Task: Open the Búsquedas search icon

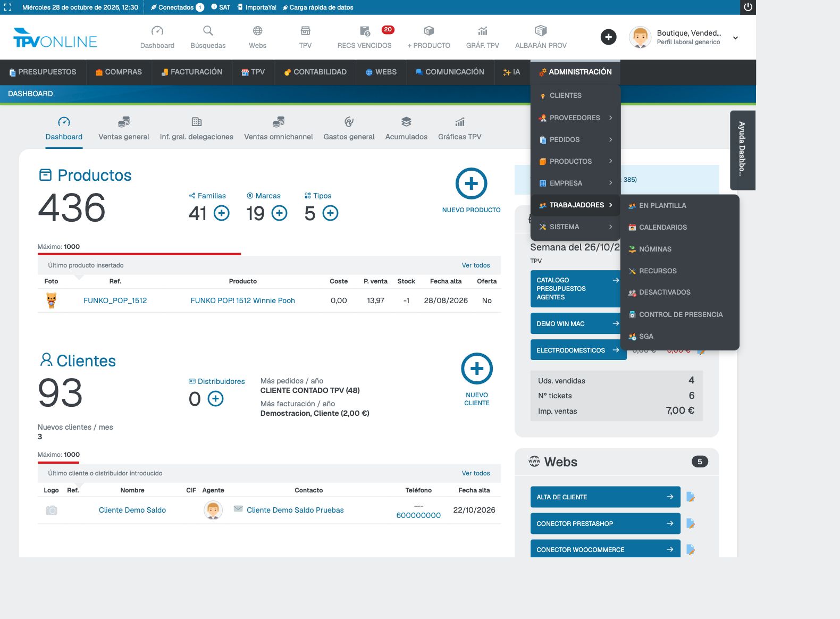Action: point(208,31)
